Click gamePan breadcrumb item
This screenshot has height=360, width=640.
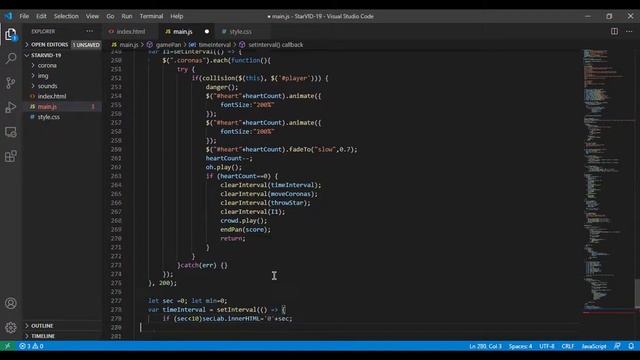point(168,44)
